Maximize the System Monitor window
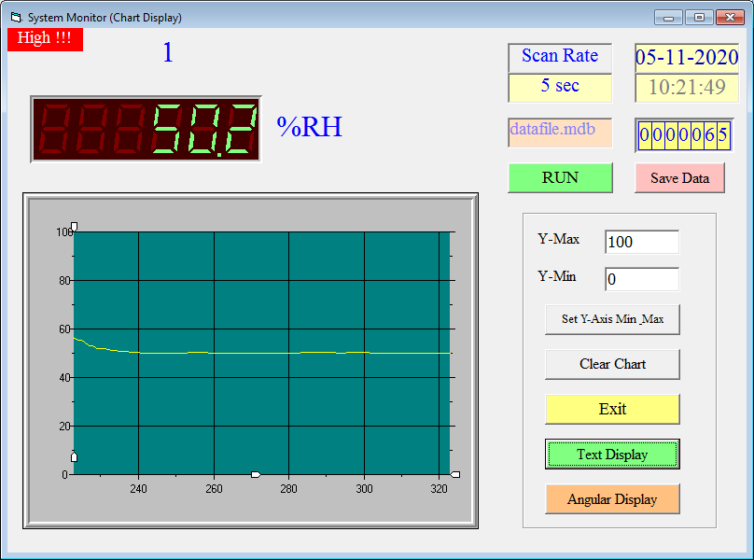This screenshot has height=560, width=754. coord(698,17)
